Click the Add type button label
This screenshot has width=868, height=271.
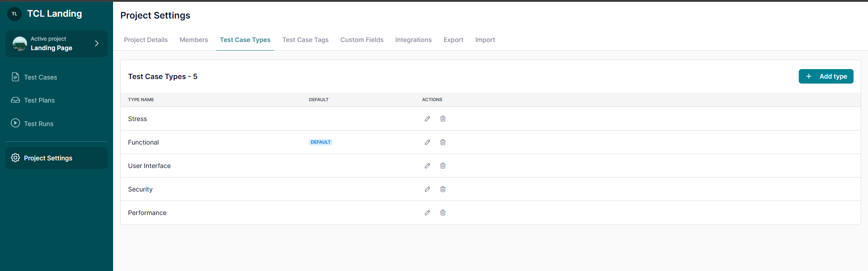[833, 76]
